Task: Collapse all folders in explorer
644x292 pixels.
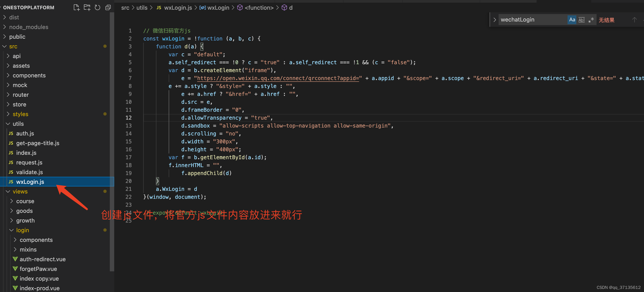Action: [x=108, y=7]
